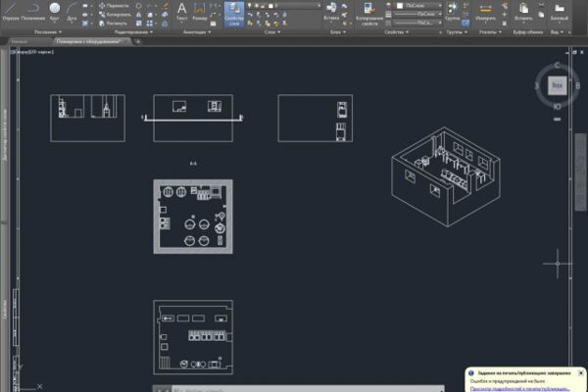Viewport: 588px width, 392px height.
Task: Click the command line input field
Action: coord(306,389)
